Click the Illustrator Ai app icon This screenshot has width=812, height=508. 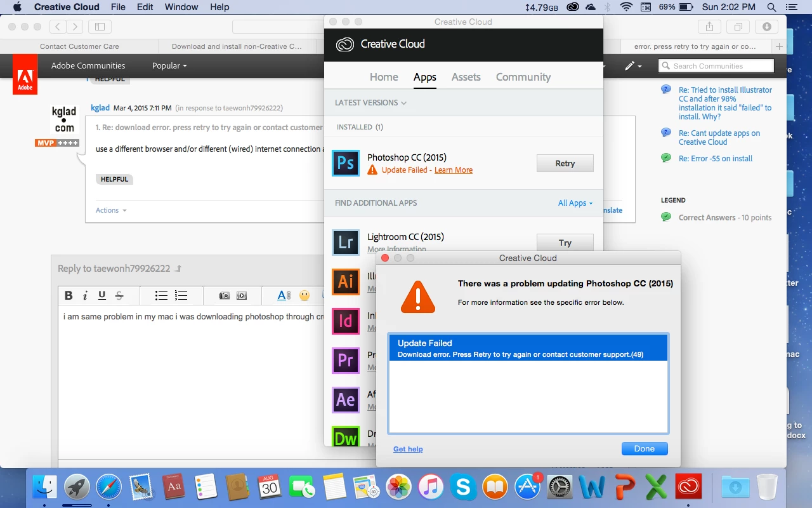pyautogui.click(x=346, y=282)
